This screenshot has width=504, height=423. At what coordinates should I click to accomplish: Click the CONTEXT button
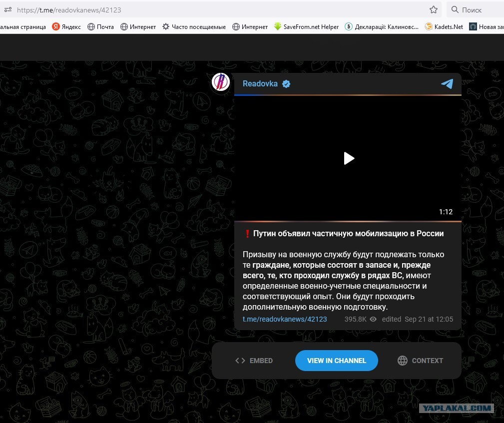420,361
